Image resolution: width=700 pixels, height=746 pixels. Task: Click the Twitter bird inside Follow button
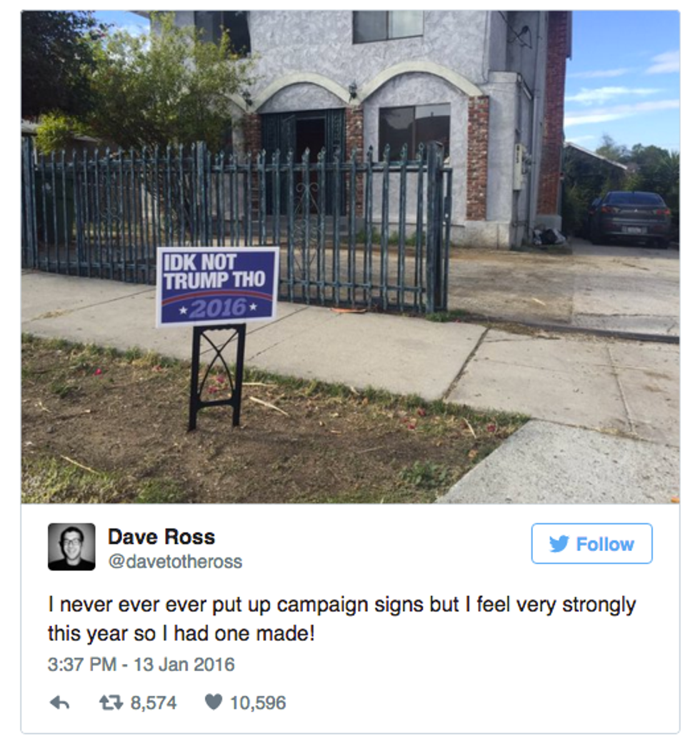point(559,544)
